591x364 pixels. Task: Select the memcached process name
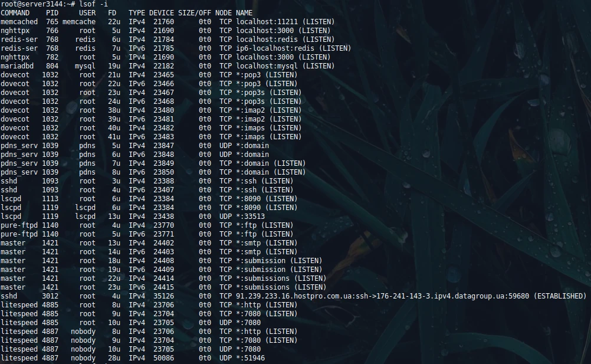[19, 22]
